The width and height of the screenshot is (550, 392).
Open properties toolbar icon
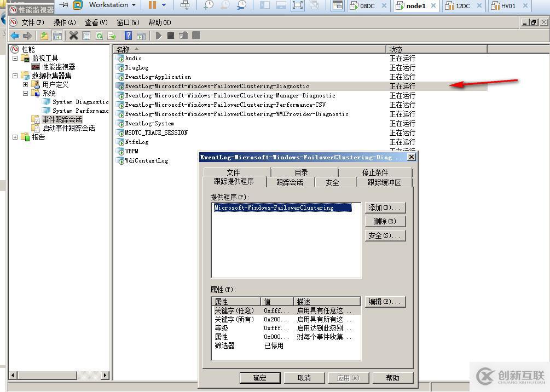click(86, 36)
